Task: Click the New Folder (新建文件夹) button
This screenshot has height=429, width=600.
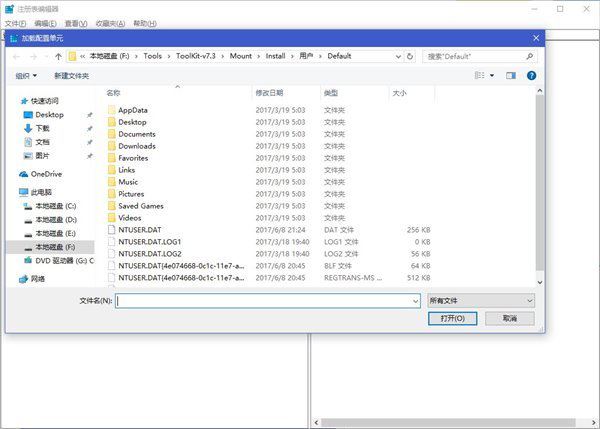Action: [76, 75]
